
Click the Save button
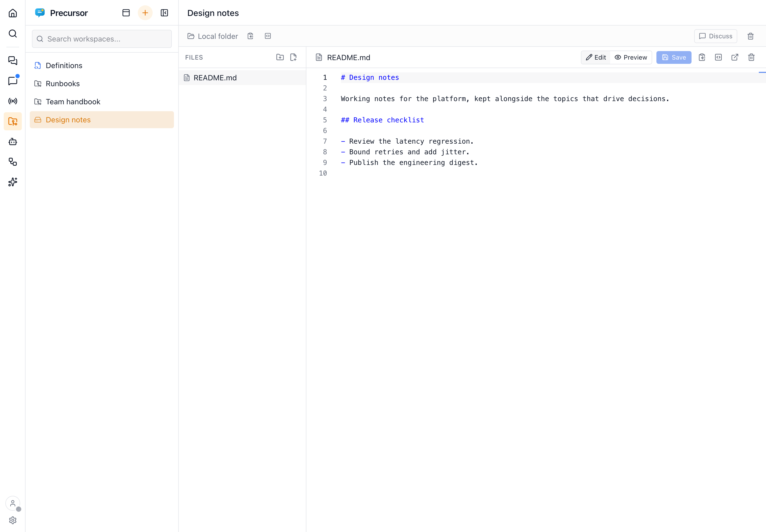[674, 57]
